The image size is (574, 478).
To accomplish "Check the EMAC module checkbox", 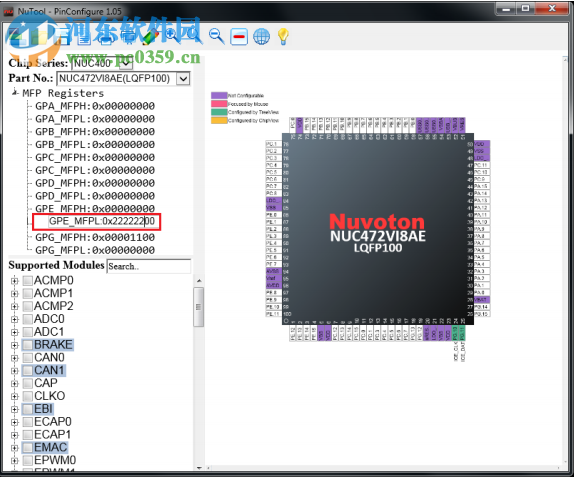I will pyautogui.click(x=27, y=448).
